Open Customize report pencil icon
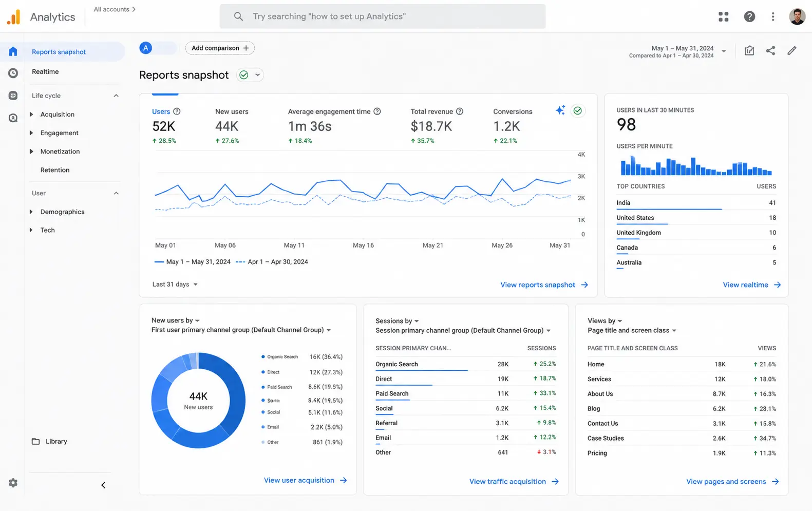The width and height of the screenshot is (812, 511). tap(792, 50)
